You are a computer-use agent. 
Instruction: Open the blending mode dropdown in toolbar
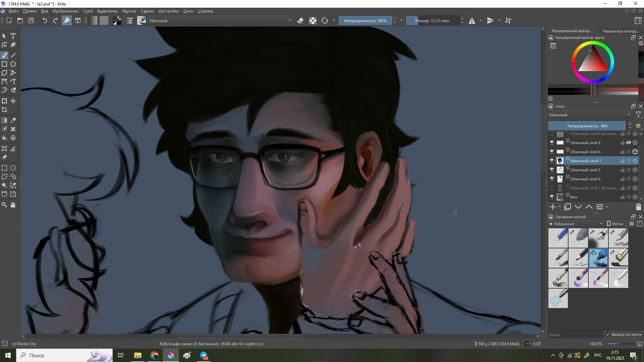220,21
